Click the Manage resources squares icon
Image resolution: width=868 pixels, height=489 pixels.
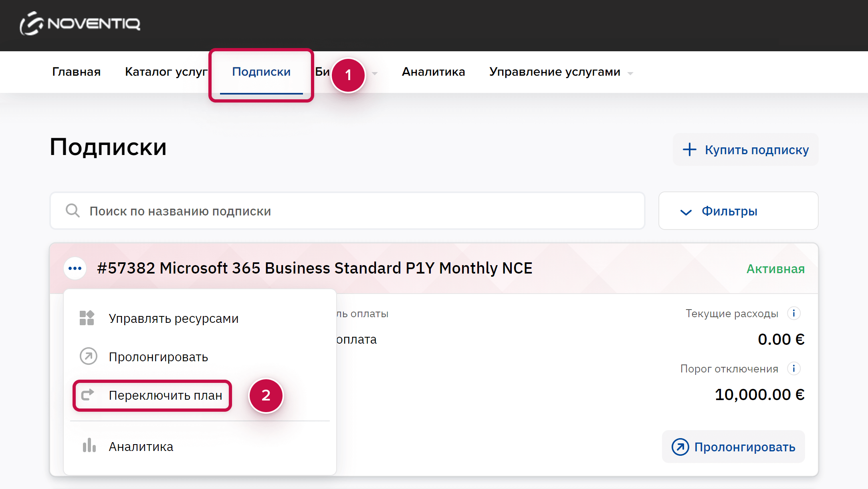(x=87, y=318)
